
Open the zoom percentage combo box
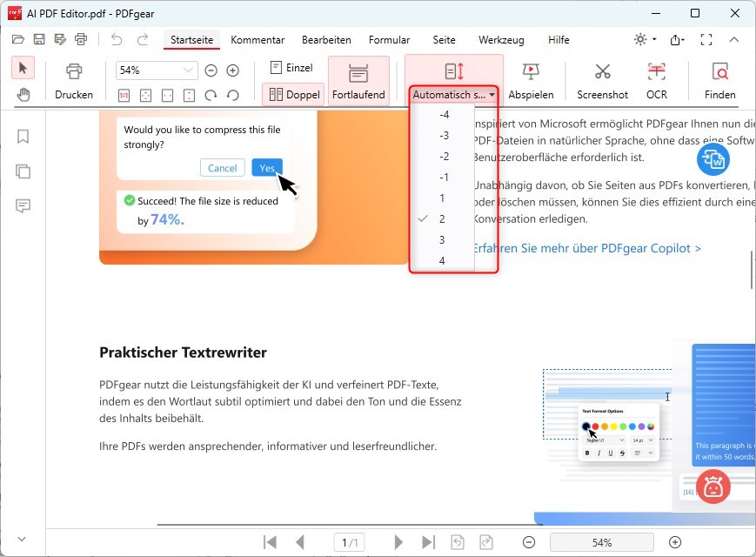pyautogui.click(x=157, y=70)
